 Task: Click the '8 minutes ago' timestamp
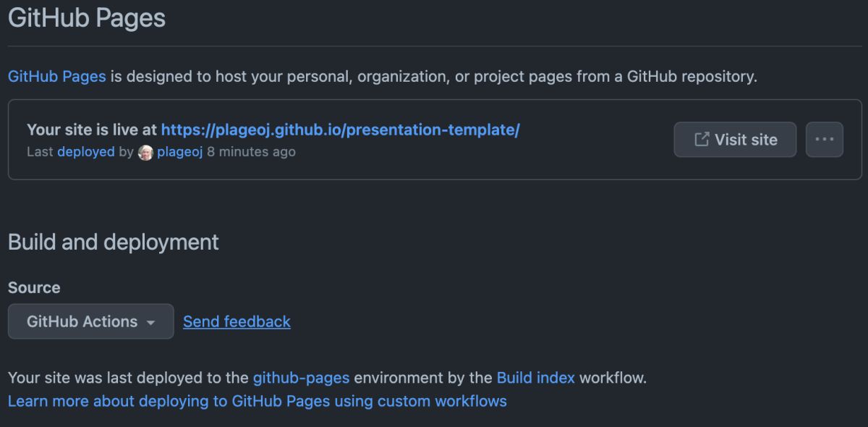click(x=251, y=152)
